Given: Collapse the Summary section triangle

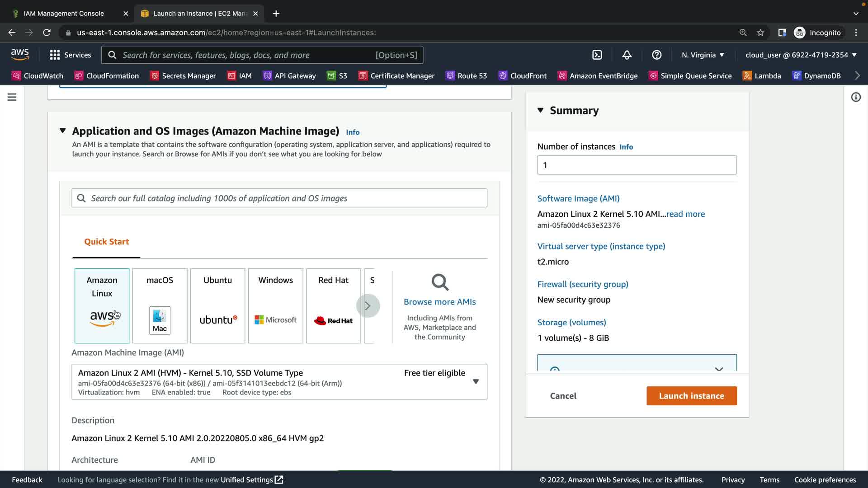Looking at the screenshot, I should (x=540, y=110).
